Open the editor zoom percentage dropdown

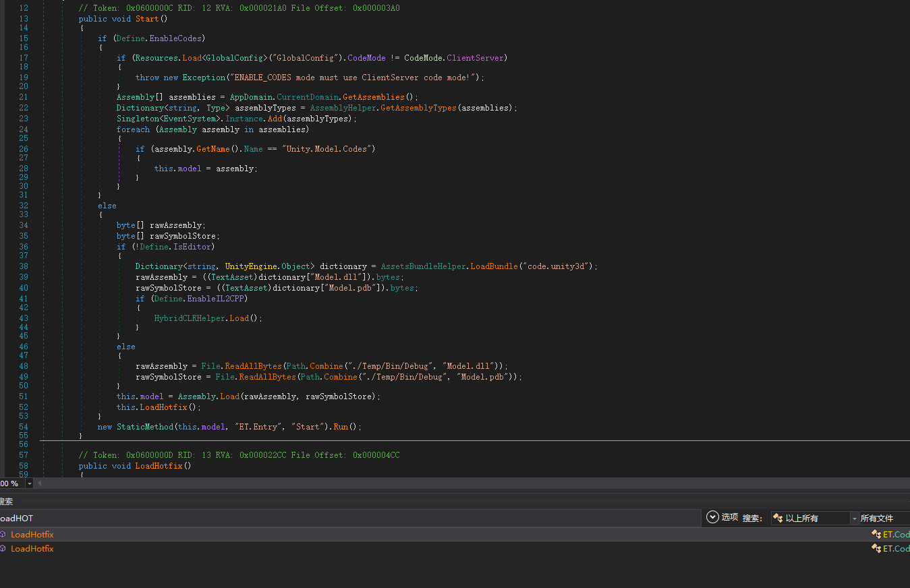point(29,483)
